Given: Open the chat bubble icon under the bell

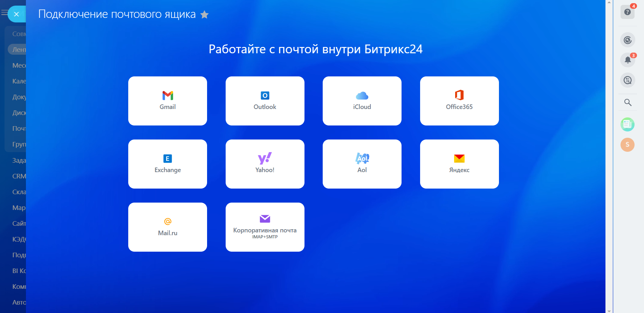Looking at the screenshot, I should point(628,80).
